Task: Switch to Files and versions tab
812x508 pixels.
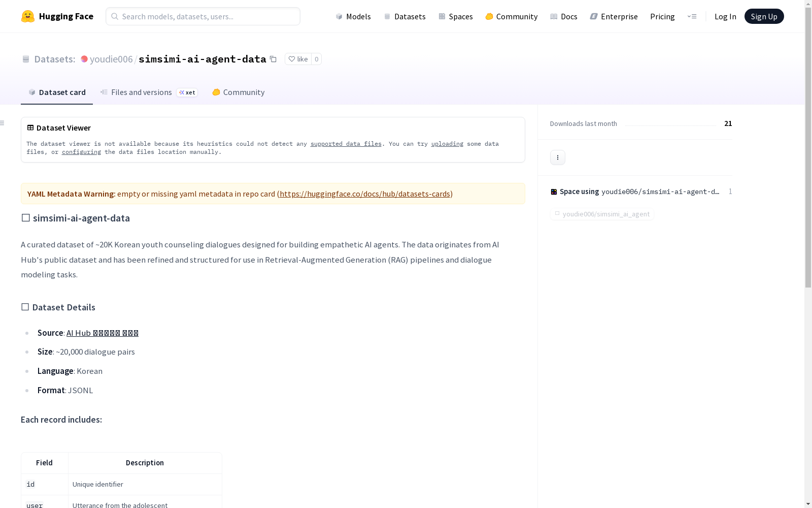Action: (x=149, y=92)
